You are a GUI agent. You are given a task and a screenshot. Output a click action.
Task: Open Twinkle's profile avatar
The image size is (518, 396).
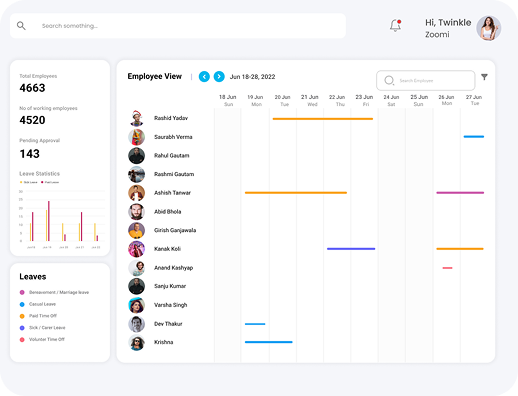coord(488,28)
